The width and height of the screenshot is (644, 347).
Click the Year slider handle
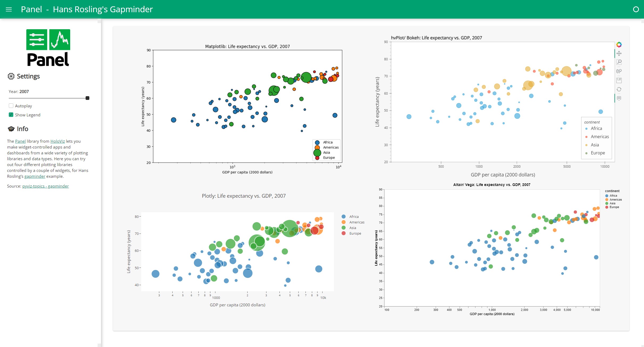tap(87, 98)
